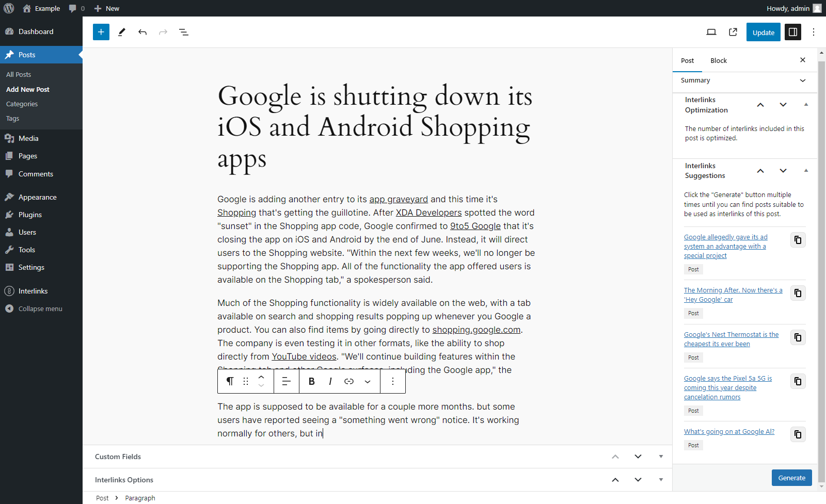
Task: Insert link using the link icon
Action: 349,381
